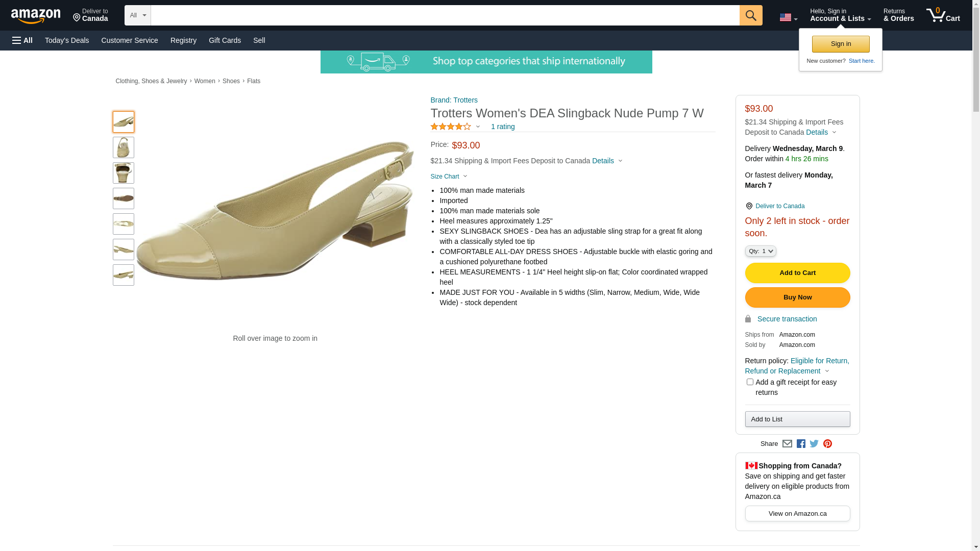Open the search category All dropdown
The image size is (980, 551).
pyautogui.click(x=137, y=15)
